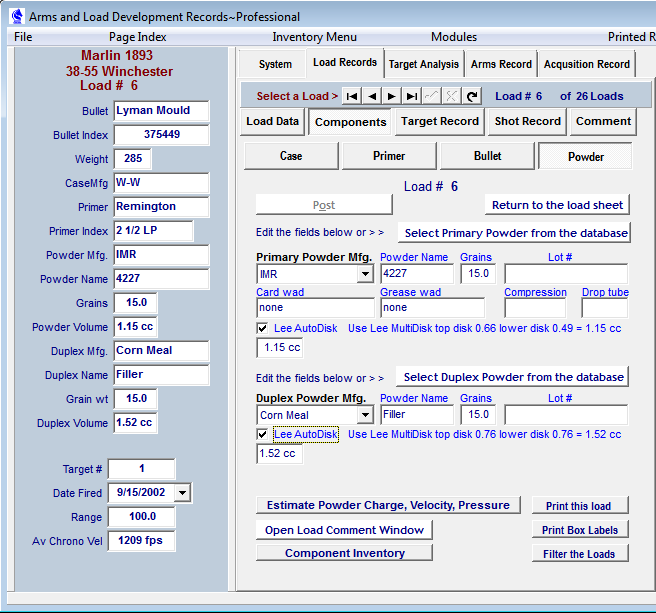Open the Modules menu
656x613 pixels.
pyautogui.click(x=454, y=37)
